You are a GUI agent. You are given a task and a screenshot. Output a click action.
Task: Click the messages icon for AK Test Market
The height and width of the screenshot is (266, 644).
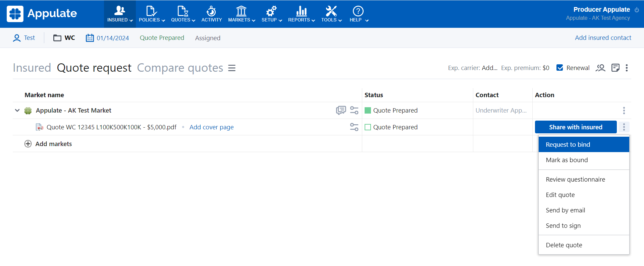341,110
